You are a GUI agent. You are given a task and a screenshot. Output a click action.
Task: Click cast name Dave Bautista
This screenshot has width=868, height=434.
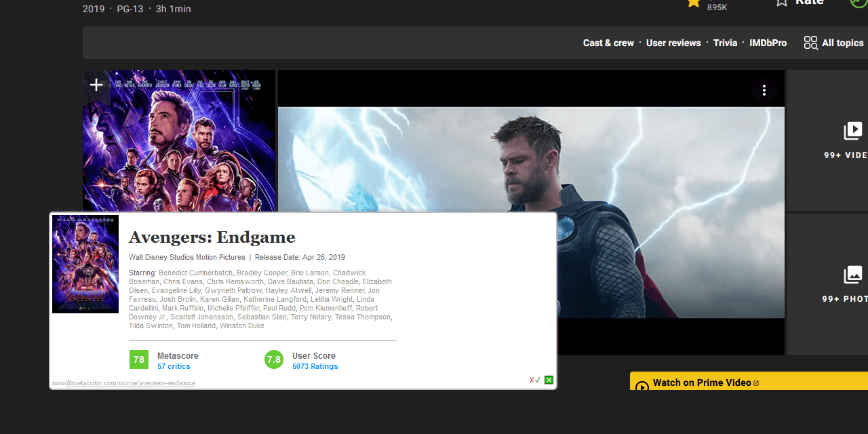click(290, 281)
